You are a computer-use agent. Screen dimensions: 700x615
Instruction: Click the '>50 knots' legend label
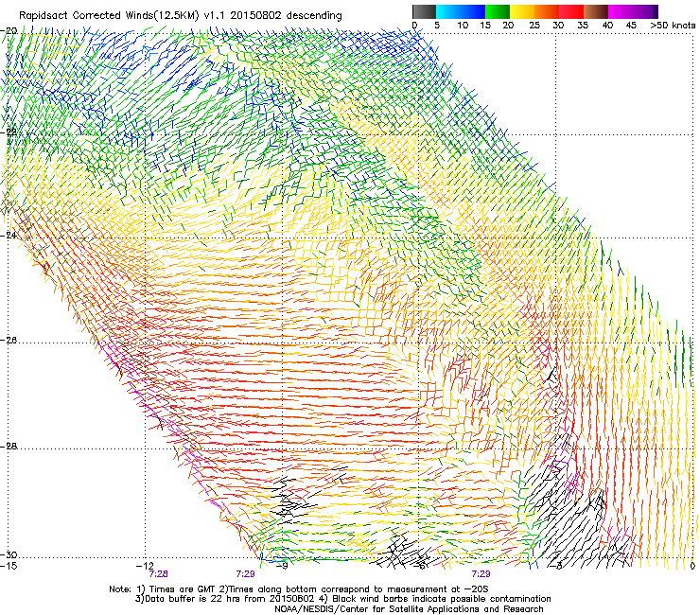[x=673, y=26]
